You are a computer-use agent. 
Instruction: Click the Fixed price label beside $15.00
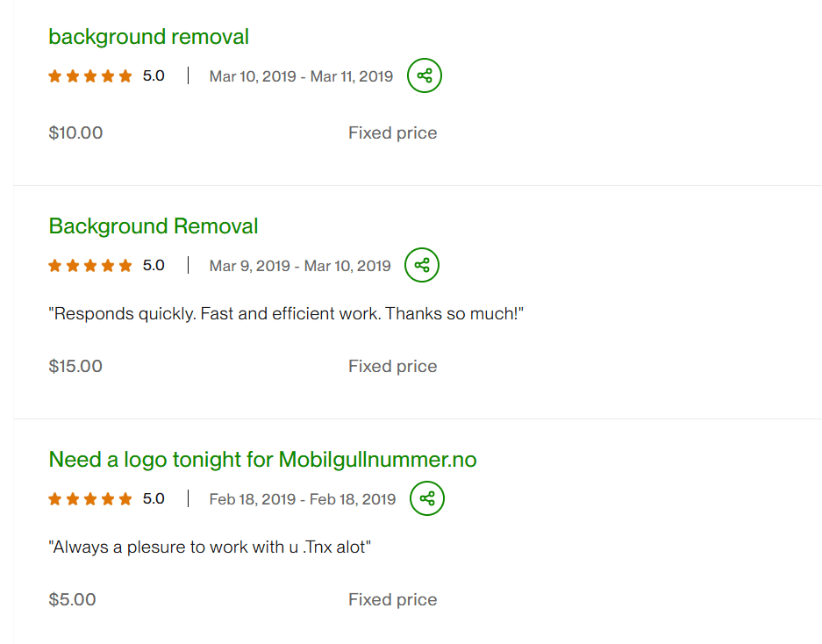click(392, 367)
